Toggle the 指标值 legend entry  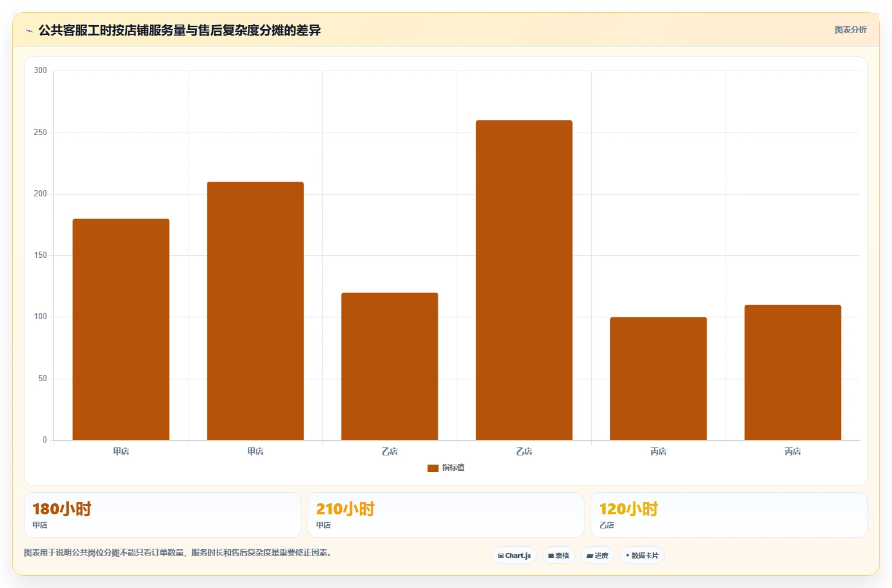pos(446,468)
